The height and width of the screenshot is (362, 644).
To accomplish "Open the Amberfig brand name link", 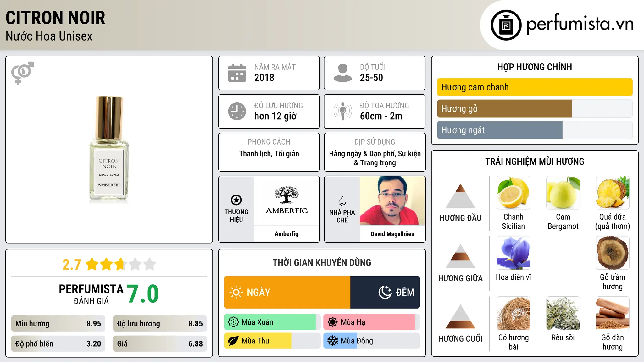I will (x=286, y=234).
